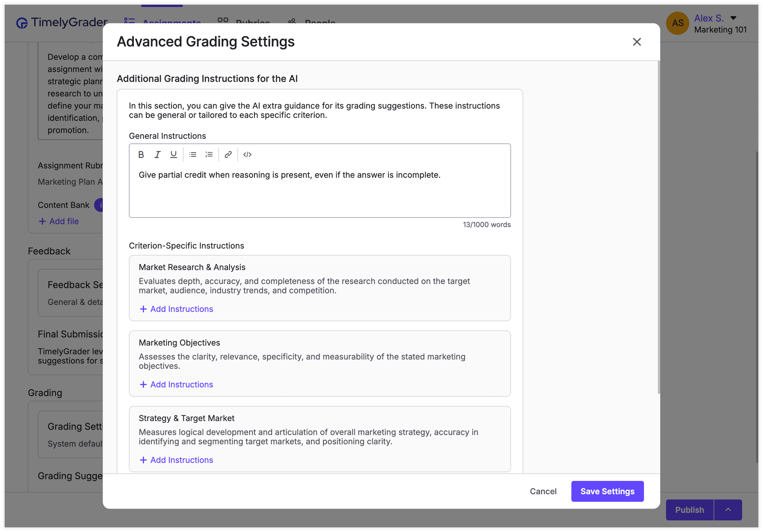Toggle bold formatting in General Instructions editor

141,154
